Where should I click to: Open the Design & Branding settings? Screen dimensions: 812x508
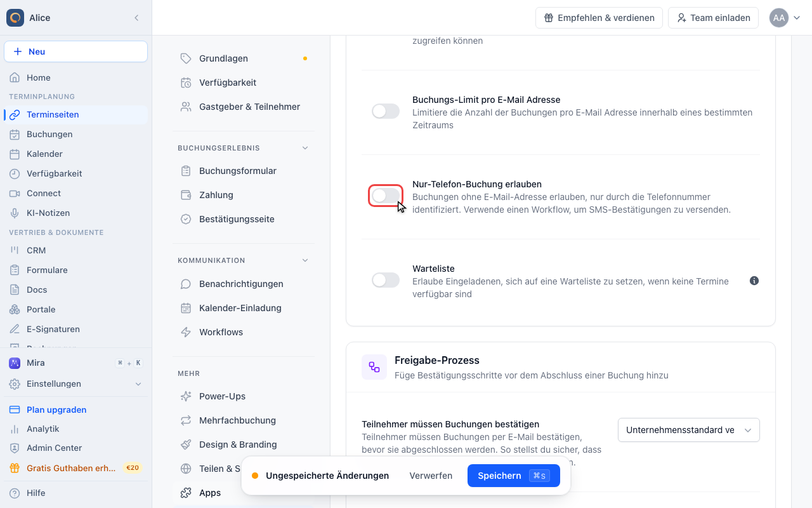pyautogui.click(x=244, y=444)
